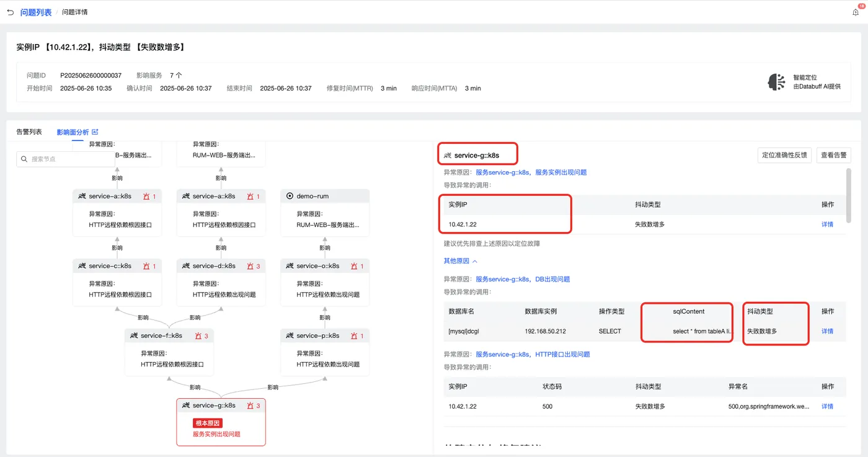
Task: Click the alarm icon on service-a::k8s above service-d
Action: pyautogui.click(x=250, y=196)
